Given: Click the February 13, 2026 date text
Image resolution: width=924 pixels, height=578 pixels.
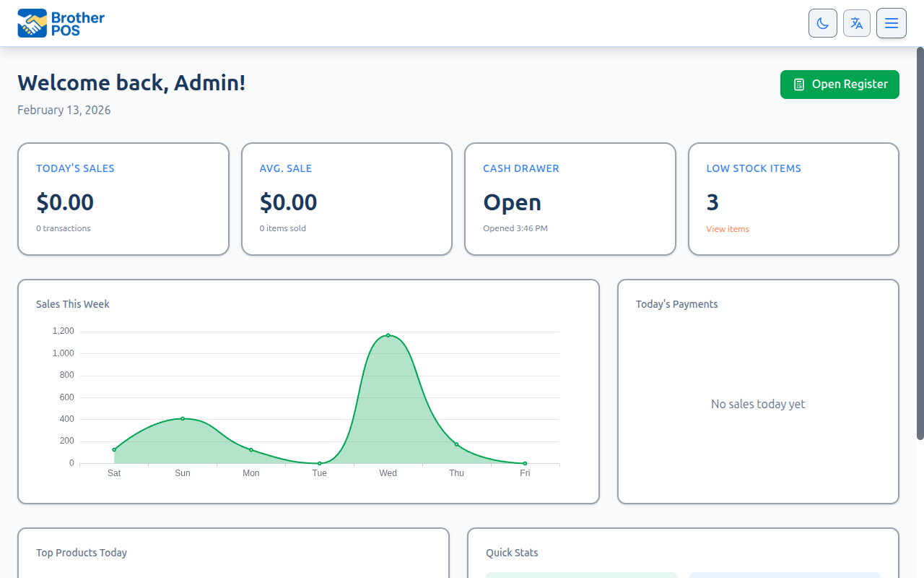Looking at the screenshot, I should (64, 109).
